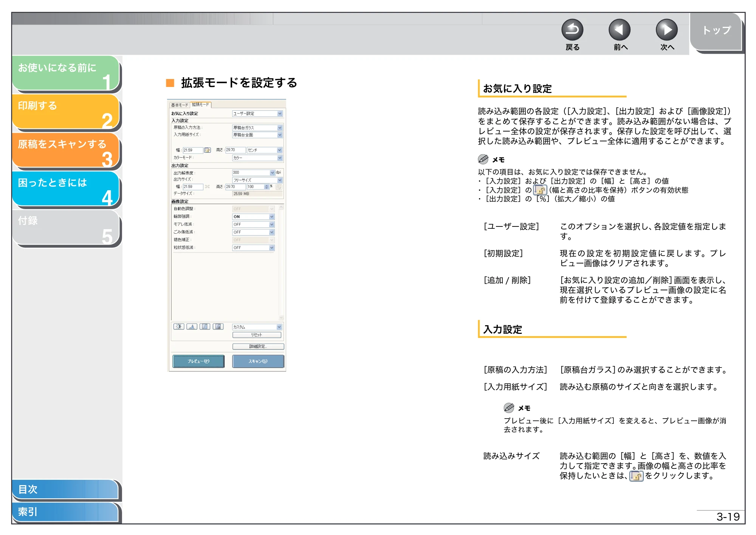Go to chapter 5 付録
This screenshot has width=756, height=535.
point(65,227)
